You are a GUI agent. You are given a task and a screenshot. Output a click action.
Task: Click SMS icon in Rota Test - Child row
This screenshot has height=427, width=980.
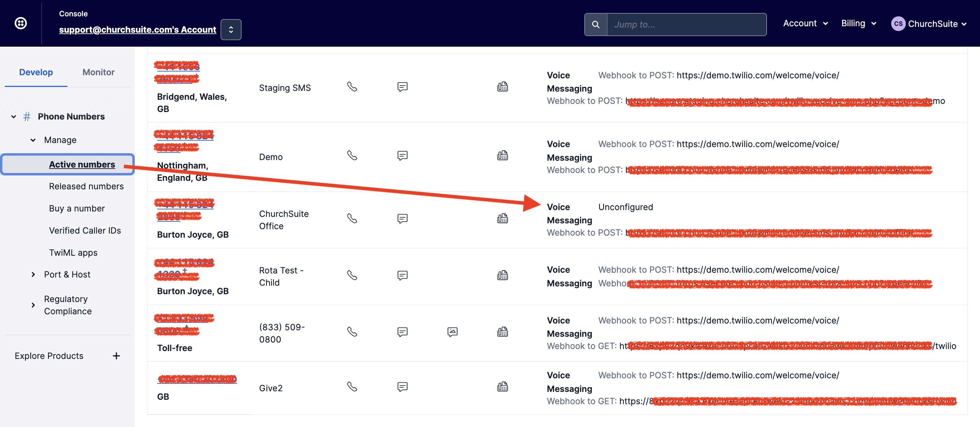(x=402, y=275)
